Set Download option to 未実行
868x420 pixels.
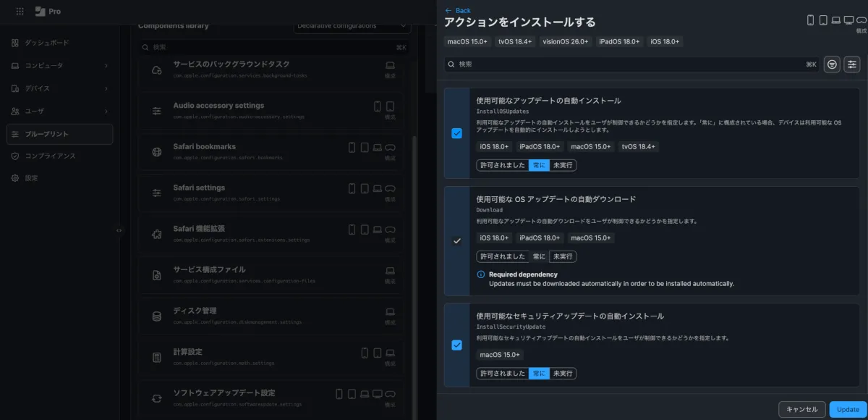tap(563, 256)
